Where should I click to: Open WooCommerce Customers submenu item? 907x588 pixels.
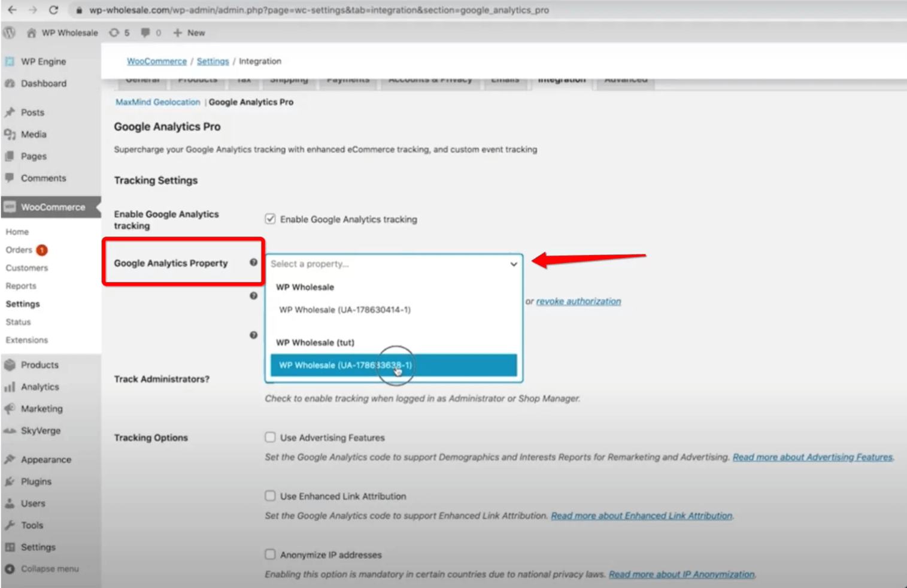click(27, 268)
